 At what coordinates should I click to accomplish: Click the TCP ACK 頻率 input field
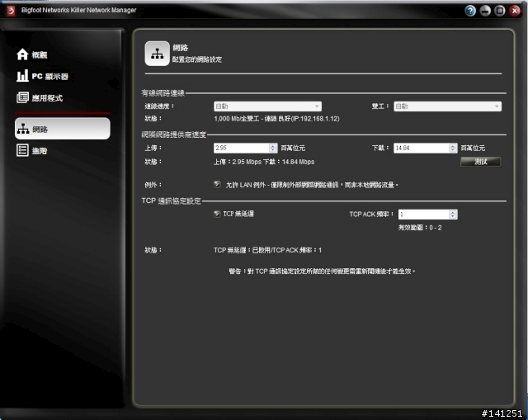coord(423,215)
